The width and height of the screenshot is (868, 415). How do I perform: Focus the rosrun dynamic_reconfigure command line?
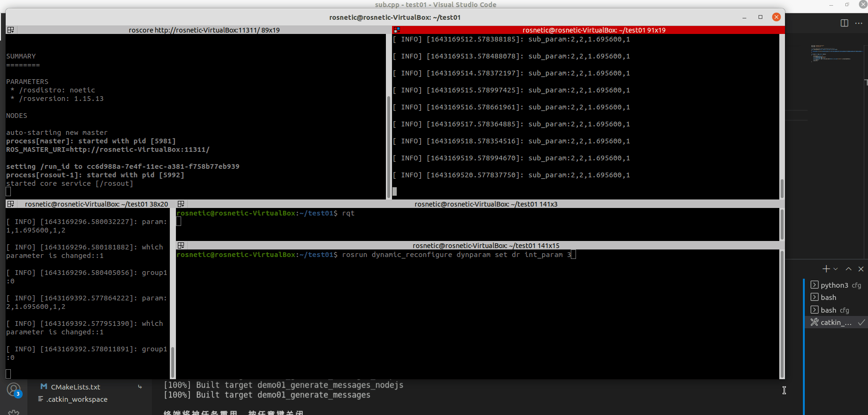point(376,255)
